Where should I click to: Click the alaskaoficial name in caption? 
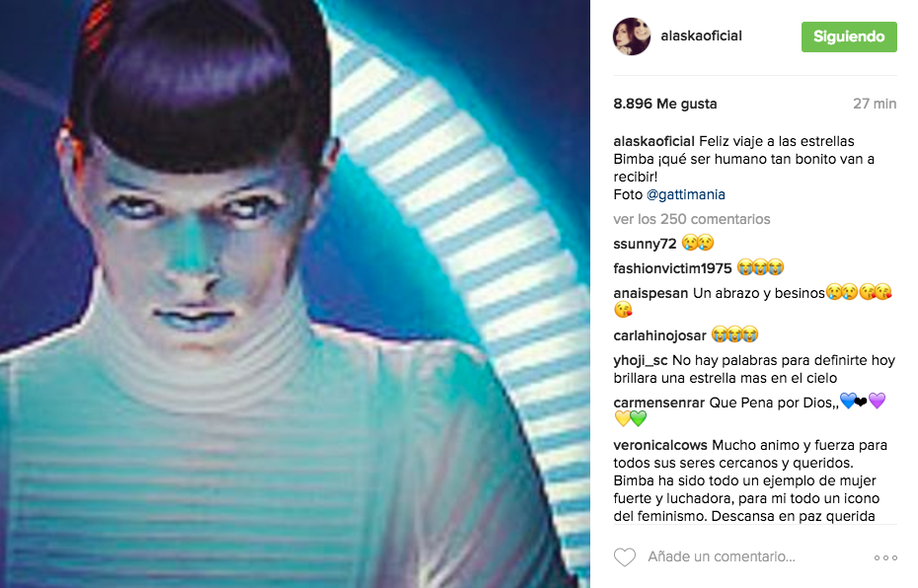tap(653, 142)
